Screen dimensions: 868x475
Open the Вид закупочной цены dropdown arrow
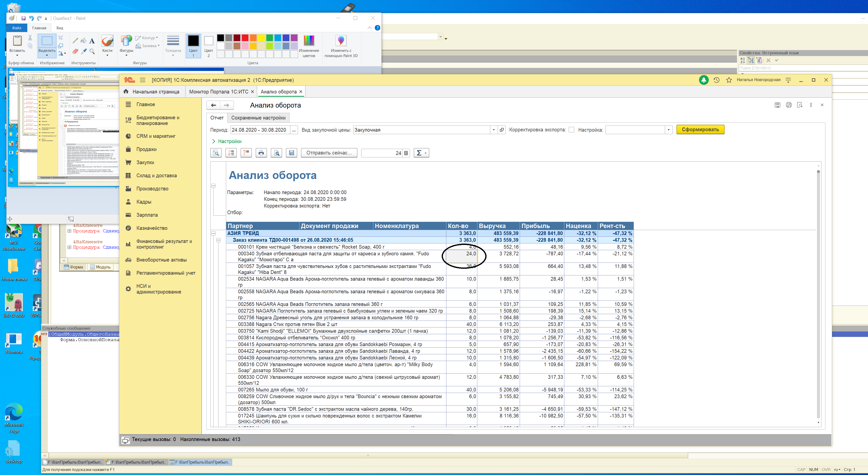coord(494,130)
